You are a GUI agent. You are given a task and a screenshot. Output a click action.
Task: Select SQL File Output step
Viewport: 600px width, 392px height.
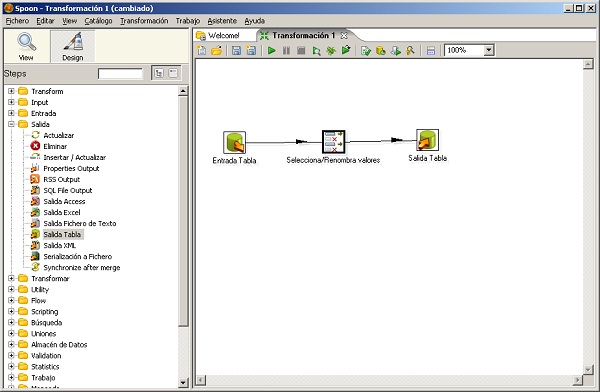[68, 190]
